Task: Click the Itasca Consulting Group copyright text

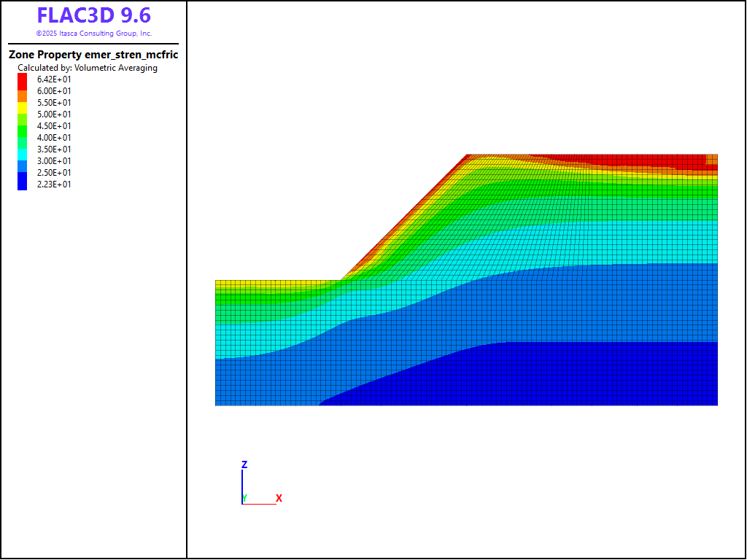Action: coord(93,34)
